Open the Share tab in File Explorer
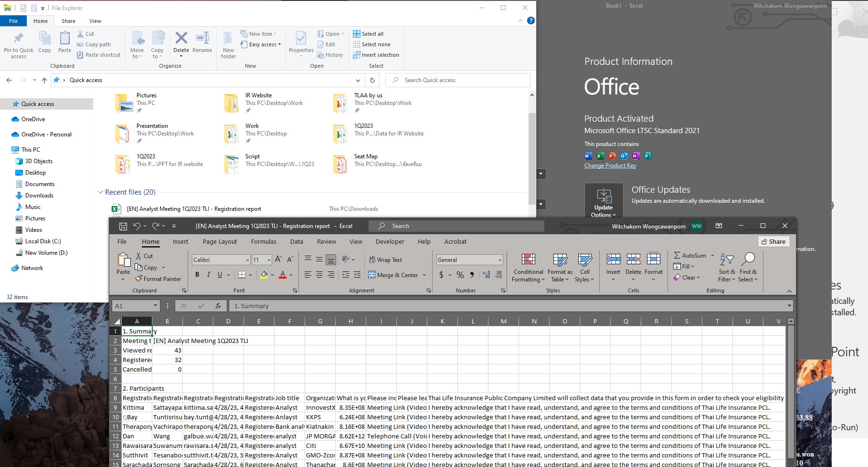Screen dimensions: 868x467 pos(68,21)
